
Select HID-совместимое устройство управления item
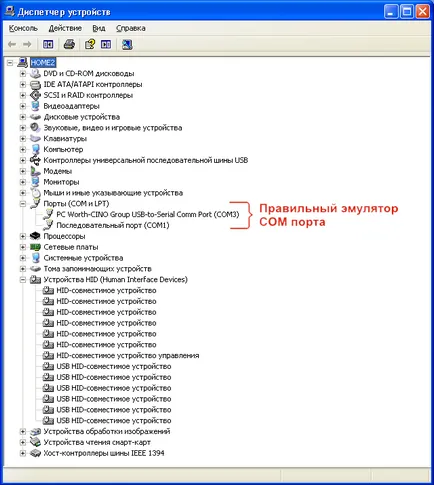[x=128, y=356]
